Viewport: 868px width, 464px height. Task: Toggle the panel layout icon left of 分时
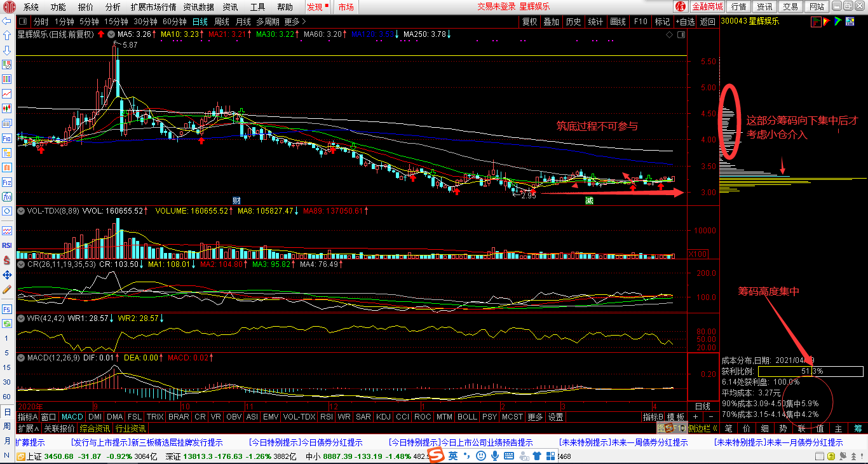[x=23, y=22]
